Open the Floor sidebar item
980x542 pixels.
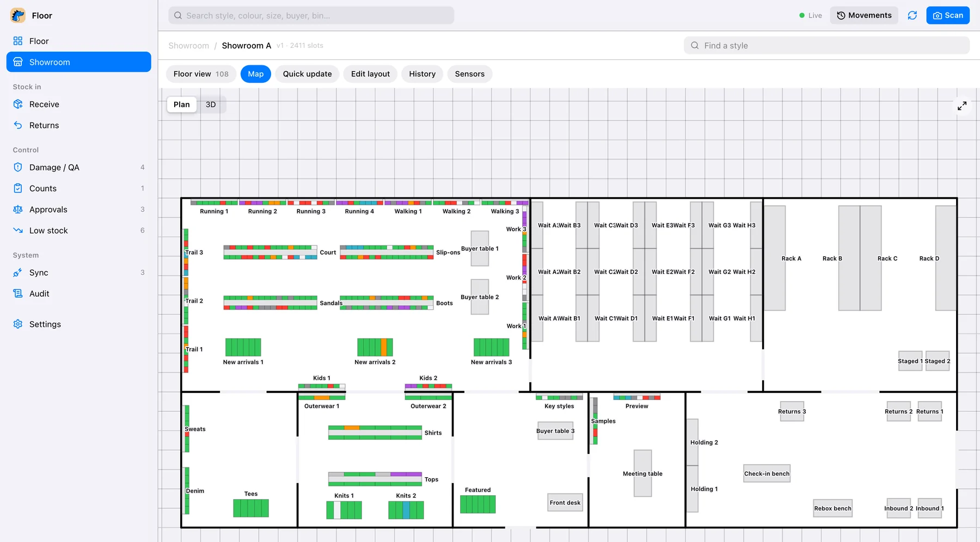tap(79, 41)
